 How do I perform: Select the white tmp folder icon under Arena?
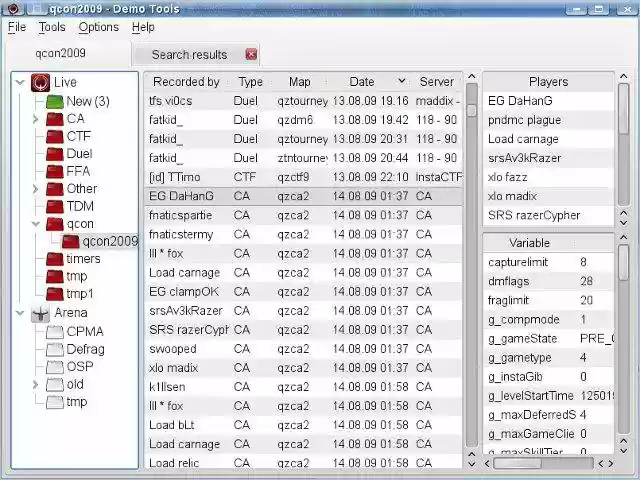coord(55,402)
